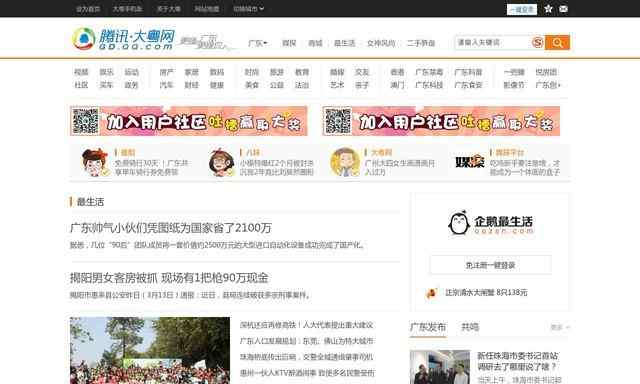Open the 大粤手机版 top bar link
This screenshot has width=640, height=384.
[x=127, y=9]
